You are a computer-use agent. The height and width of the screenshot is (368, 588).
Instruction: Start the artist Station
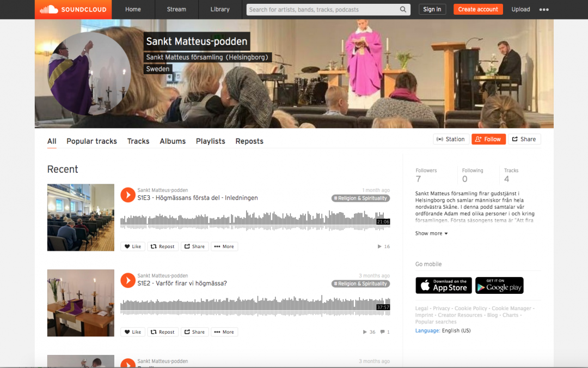coord(451,139)
